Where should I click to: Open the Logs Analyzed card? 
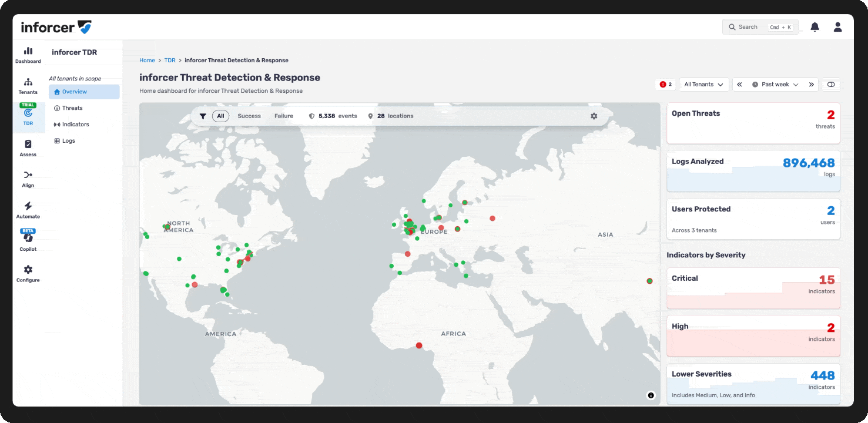[753, 171]
